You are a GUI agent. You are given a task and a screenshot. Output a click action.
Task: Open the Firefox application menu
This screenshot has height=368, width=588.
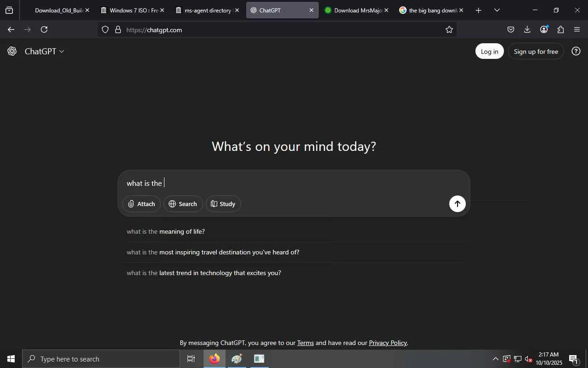(577, 29)
